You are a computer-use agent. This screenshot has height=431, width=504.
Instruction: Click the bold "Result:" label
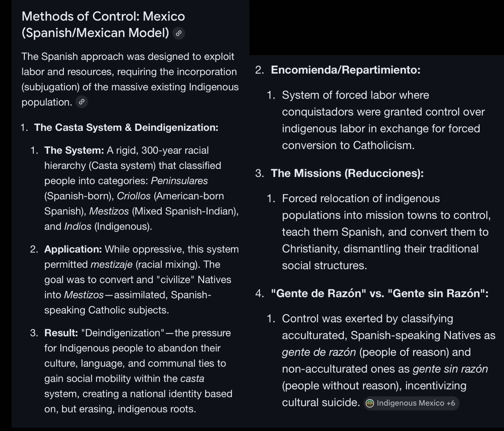coord(61,333)
